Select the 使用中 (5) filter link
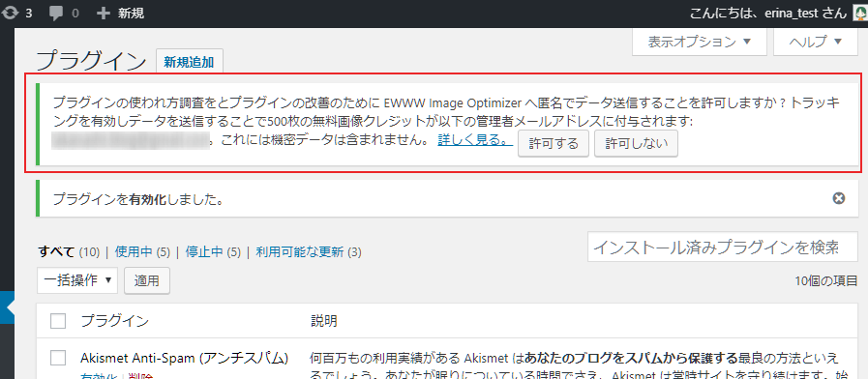Image resolution: width=868 pixels, height=379 pixels. pyautogui.click(x=141, y=252)
